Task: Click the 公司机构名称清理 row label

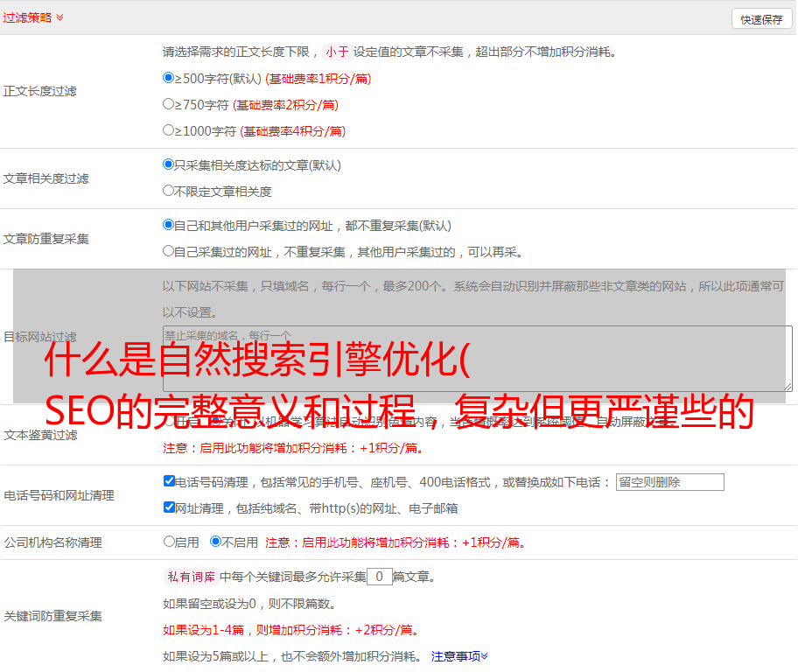Action: [52, 542]
